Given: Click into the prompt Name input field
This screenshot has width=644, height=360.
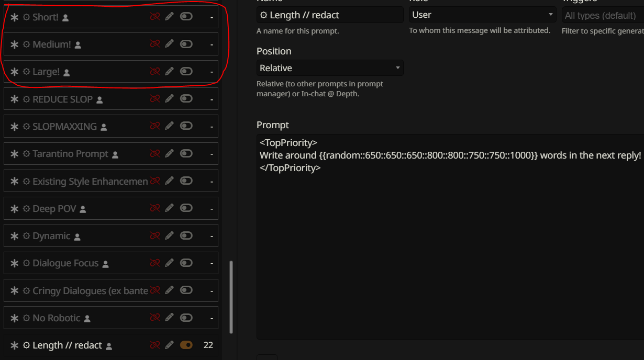Looking at the screenshot, I should coord(330,15).
